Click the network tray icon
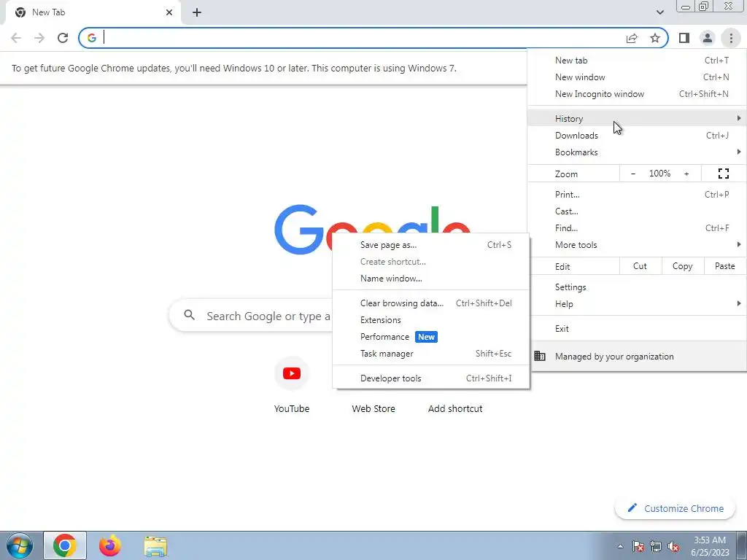Screen dimensions: 747x560 coord(656,546)
